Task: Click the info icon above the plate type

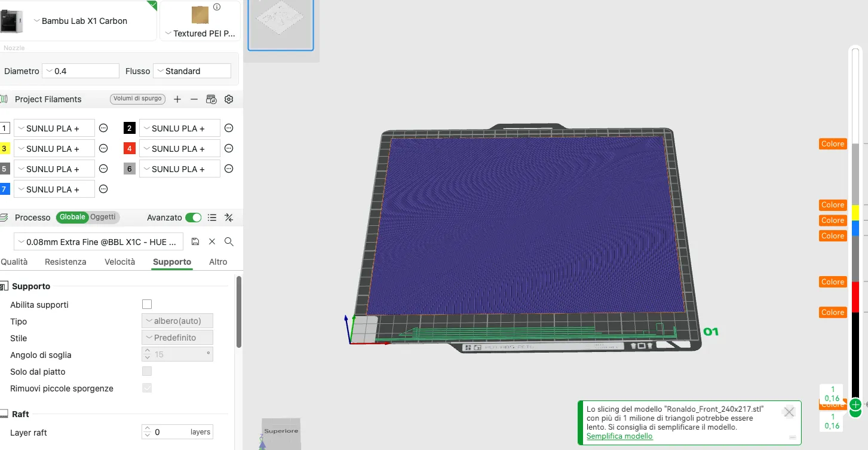Action: pyautogui.click(x=217, y=7)
